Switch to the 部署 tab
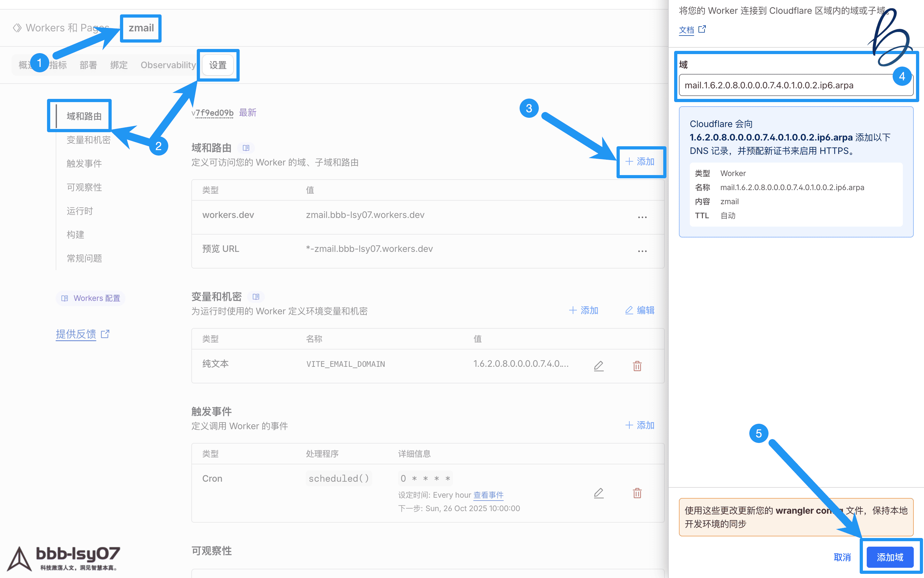The width and height of the screenshot is (924, 578). 88,65
